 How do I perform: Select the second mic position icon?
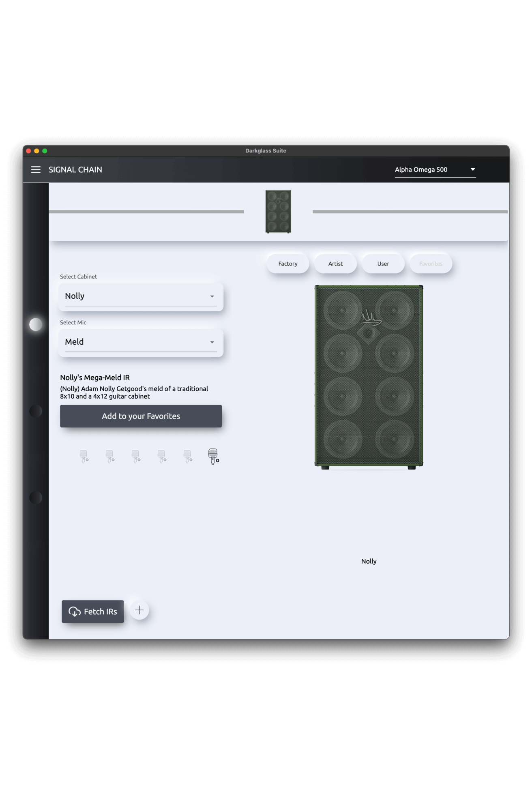click(x=110, y=457)
